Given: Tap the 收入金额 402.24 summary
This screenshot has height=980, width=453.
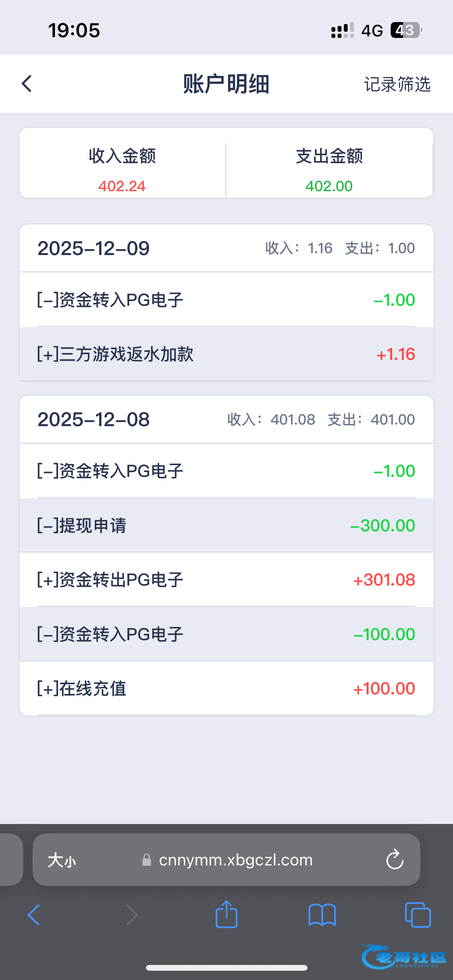Looking at the screenshot, I should coord(122,170).
